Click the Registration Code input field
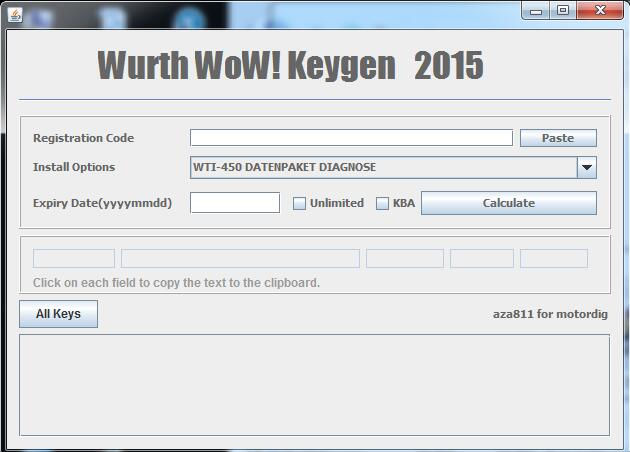Screen dimensions: 630x452 tap(351, 138)
